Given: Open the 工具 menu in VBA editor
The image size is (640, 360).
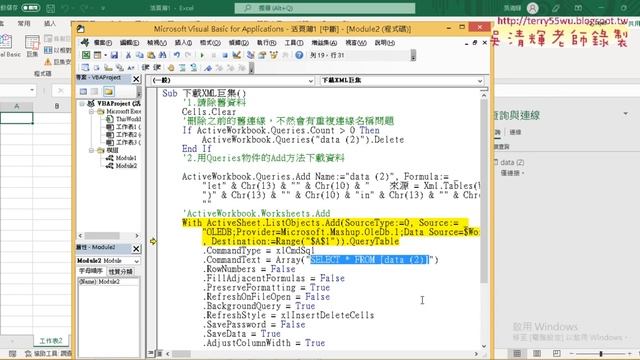Looking at the screenshot, I should click(x=294, y=42).
